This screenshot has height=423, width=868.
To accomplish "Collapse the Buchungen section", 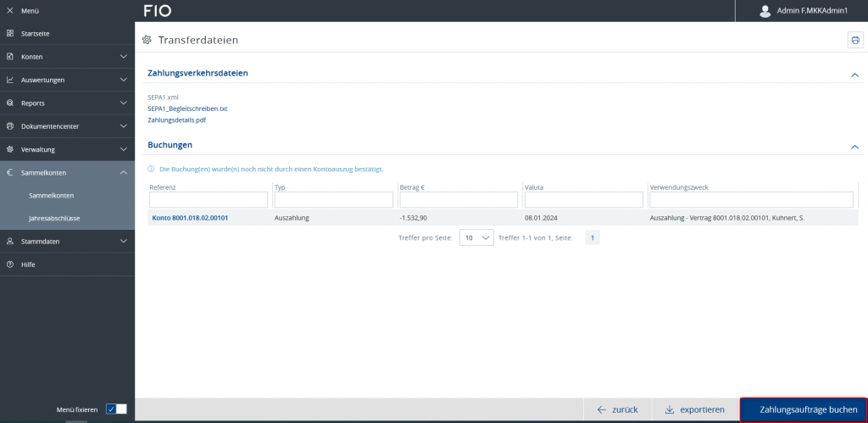I will coord(854,146).
